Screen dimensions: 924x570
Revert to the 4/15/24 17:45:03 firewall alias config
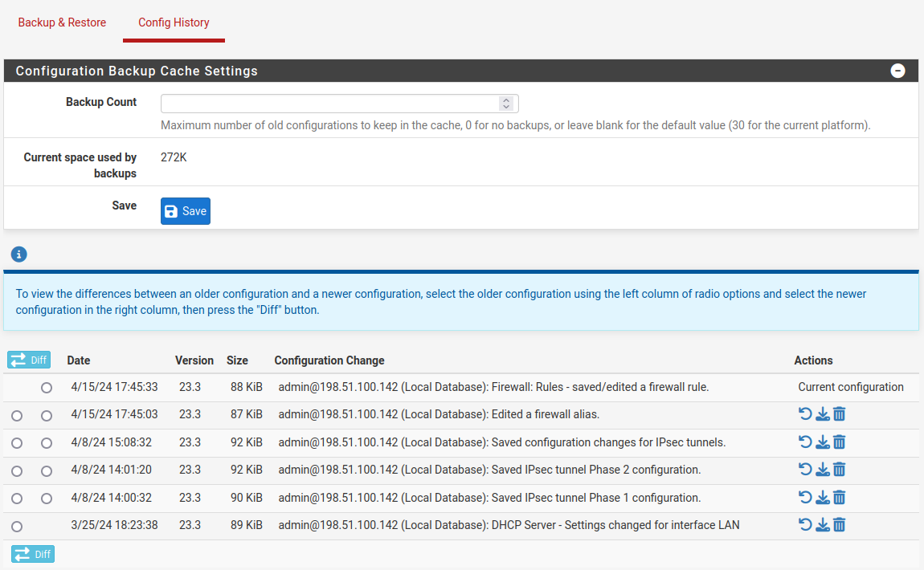point(805,414)
